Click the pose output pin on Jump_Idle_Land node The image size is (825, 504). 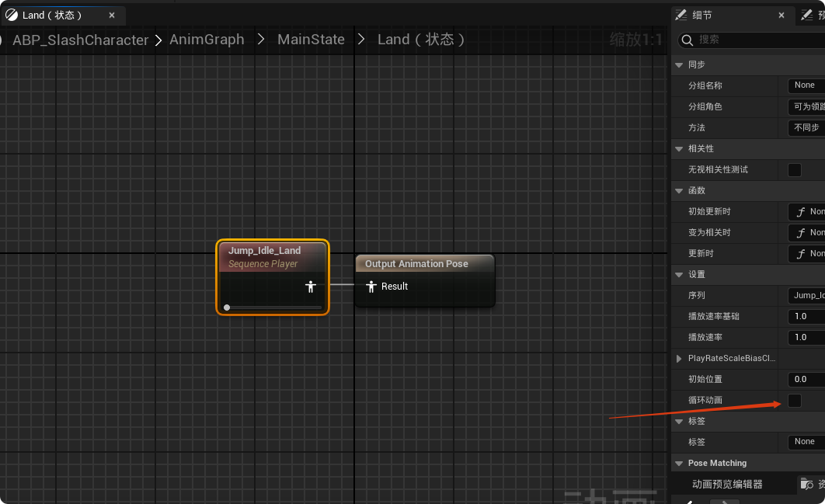(311, 287)
